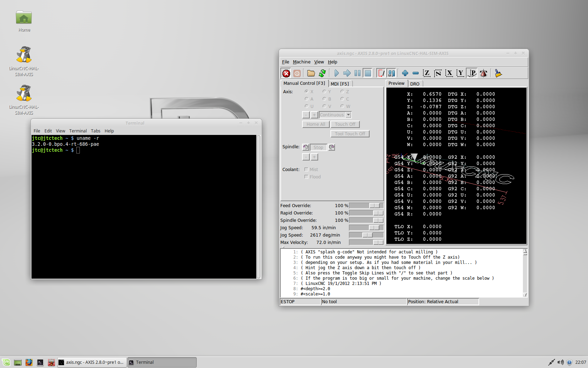
Task: Switch preview to X side view
Action: [449, 73]
